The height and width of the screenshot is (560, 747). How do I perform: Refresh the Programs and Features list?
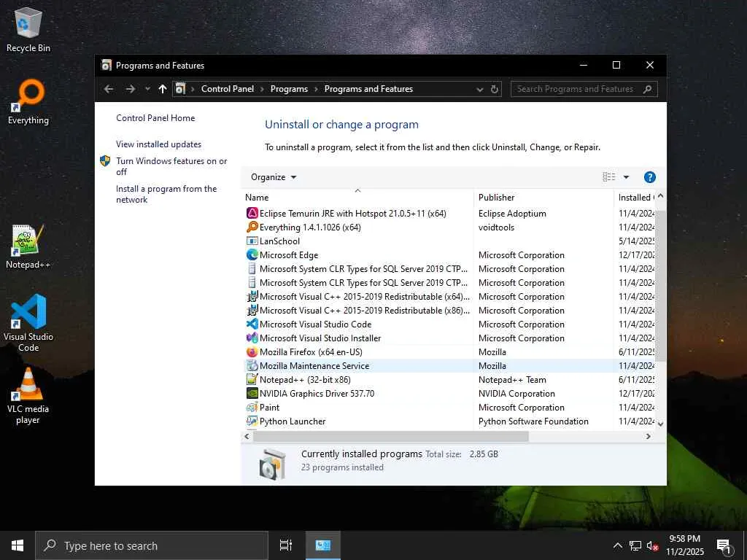pyautogui.click(x=495, y=89)
